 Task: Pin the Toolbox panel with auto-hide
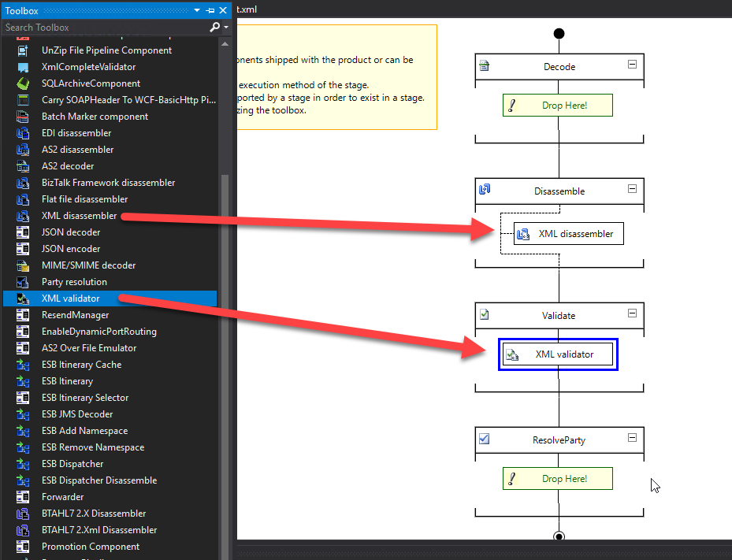(x=210, y=10)
